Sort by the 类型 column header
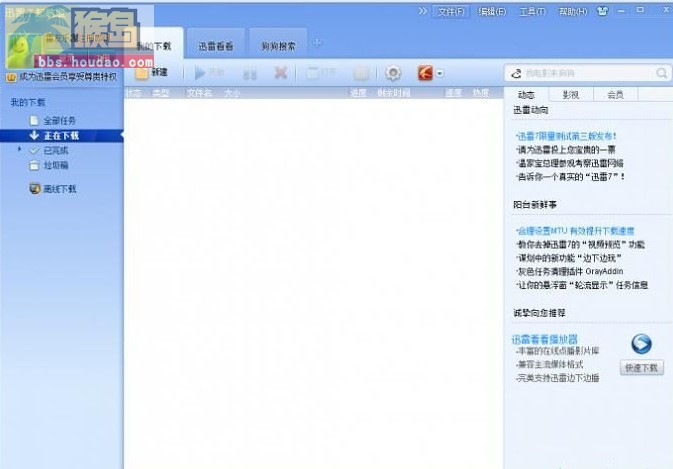The image size is (673, 469). pyautogui.click(x=161, y=93)
